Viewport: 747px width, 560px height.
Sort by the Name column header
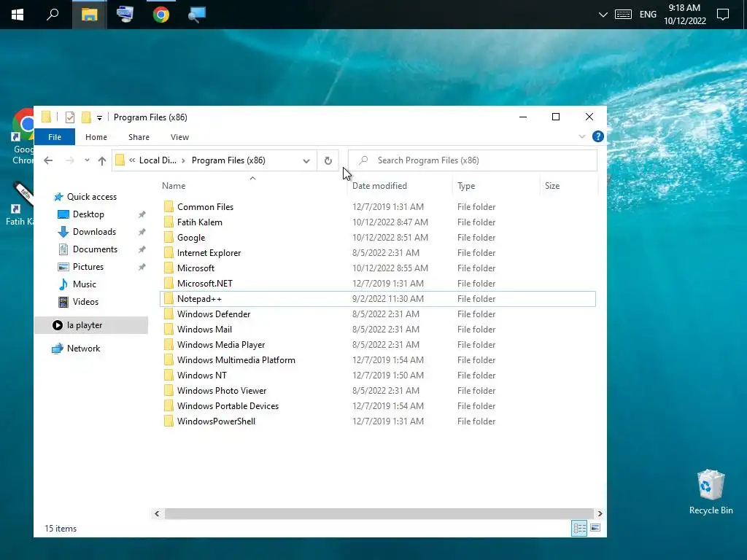pos(174,186)
